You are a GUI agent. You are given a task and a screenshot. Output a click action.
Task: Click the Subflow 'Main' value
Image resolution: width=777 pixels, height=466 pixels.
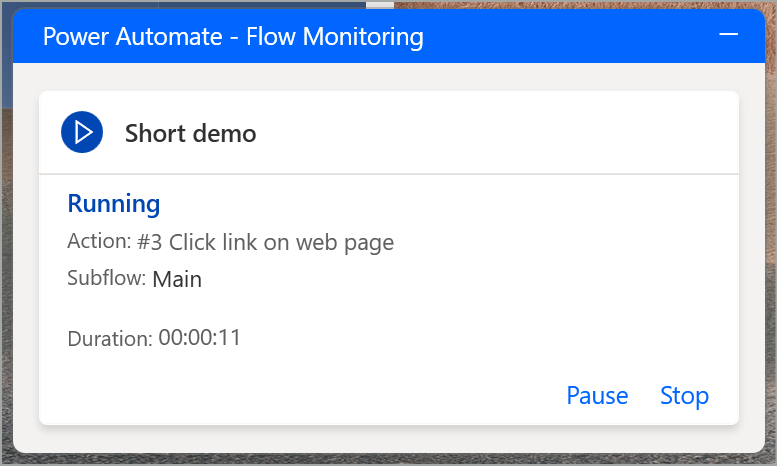(177, 279)
